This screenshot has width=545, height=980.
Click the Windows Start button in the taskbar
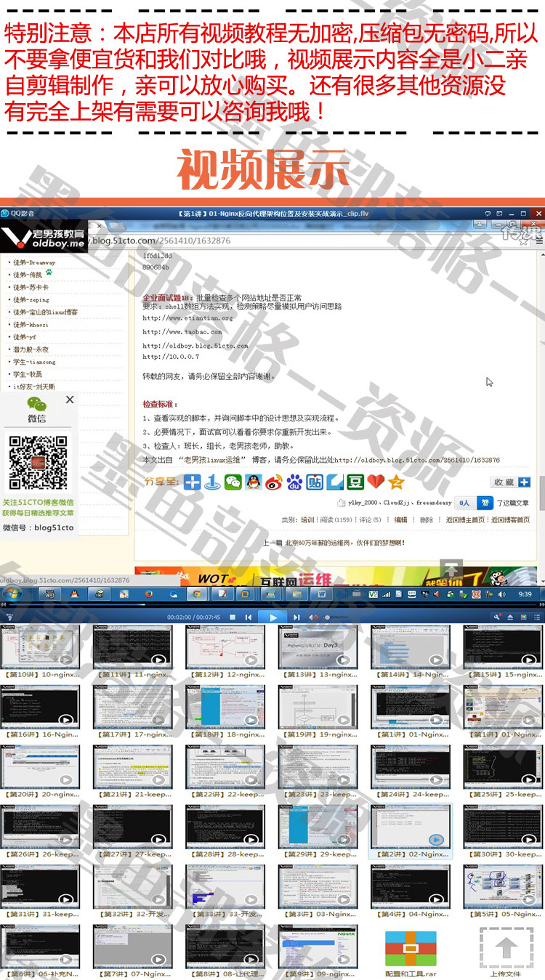coord(12,594)
